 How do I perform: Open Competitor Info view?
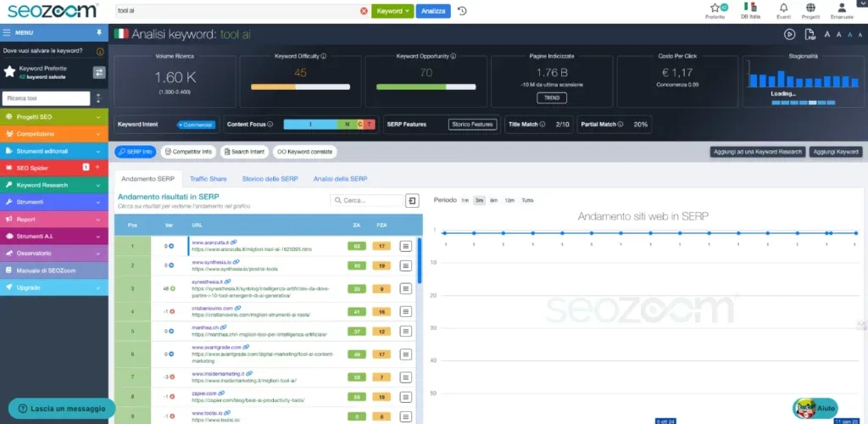coord(188,152)
